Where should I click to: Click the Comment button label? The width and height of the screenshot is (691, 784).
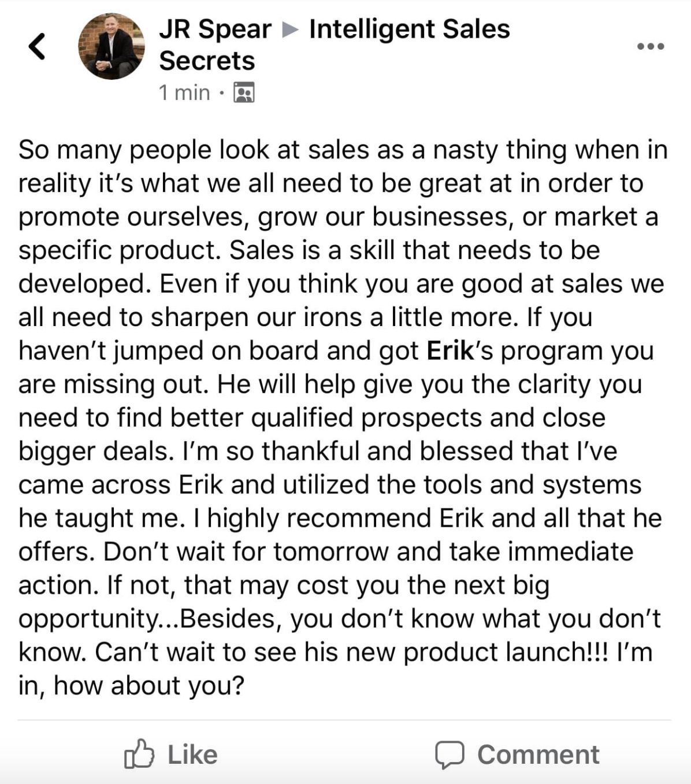(x=538, y=755)
